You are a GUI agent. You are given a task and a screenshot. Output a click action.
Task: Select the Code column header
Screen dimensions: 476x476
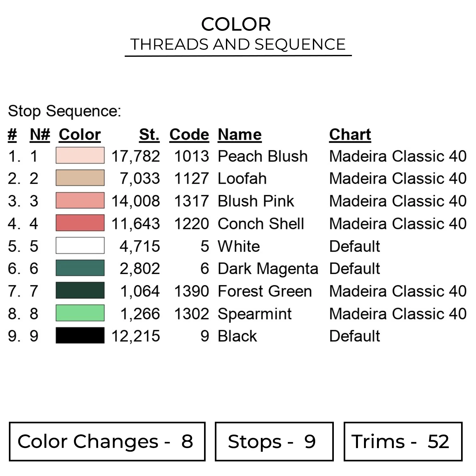pos(189,135)
